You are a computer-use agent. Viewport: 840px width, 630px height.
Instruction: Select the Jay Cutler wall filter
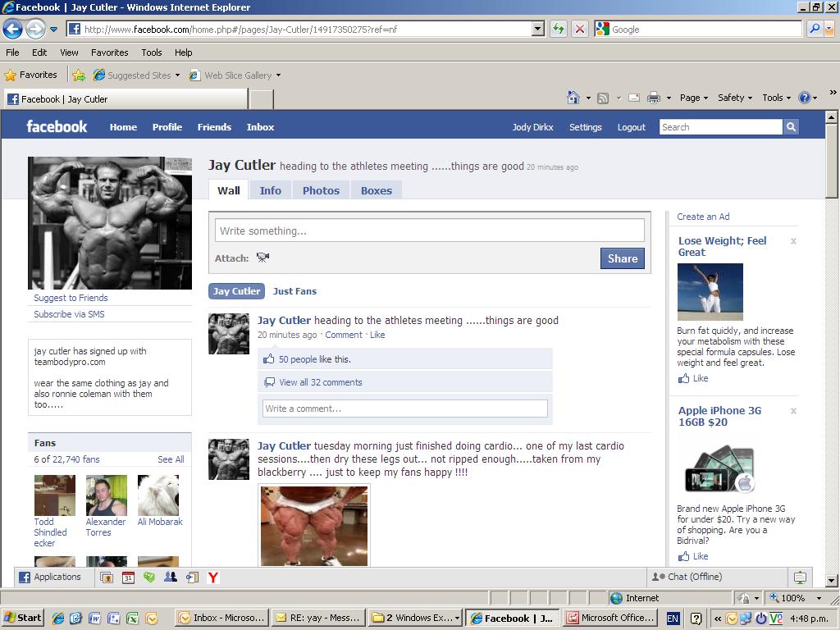click(236, 291)
